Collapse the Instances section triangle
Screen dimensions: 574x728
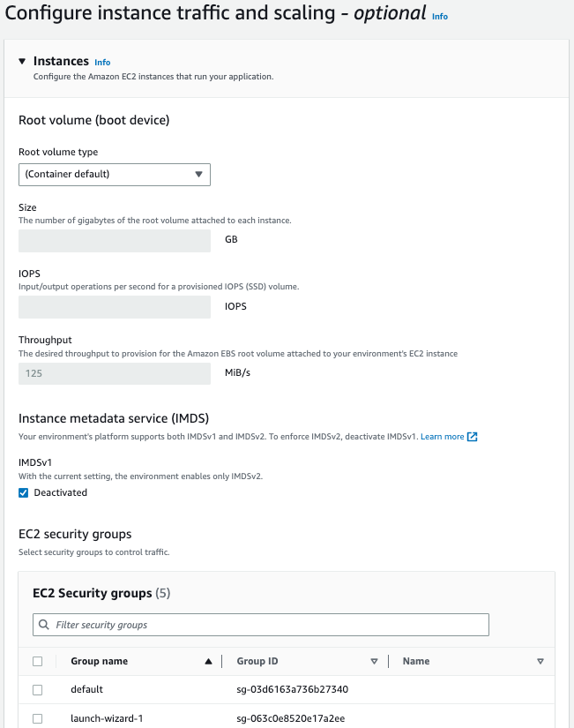[x=22, y=62]
